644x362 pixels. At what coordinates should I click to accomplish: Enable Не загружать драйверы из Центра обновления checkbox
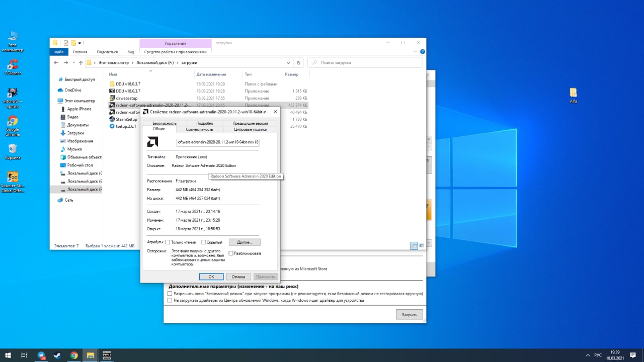[170, 300]
